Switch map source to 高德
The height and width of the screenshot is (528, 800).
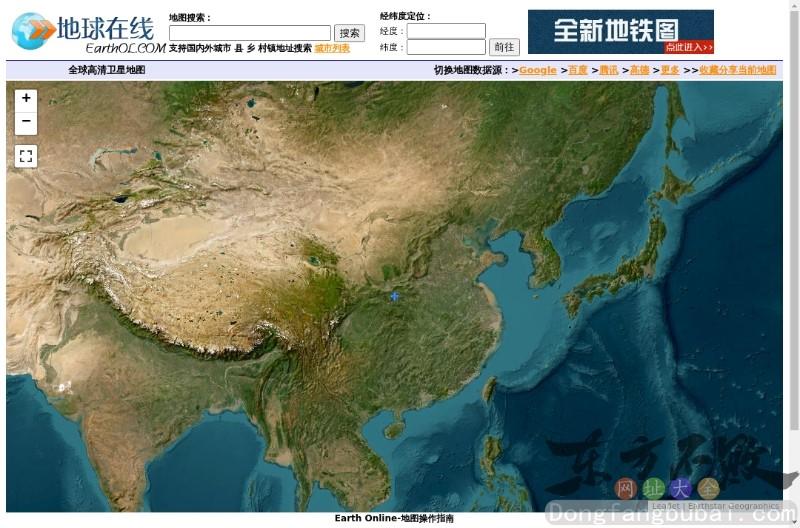coord(639,70)
